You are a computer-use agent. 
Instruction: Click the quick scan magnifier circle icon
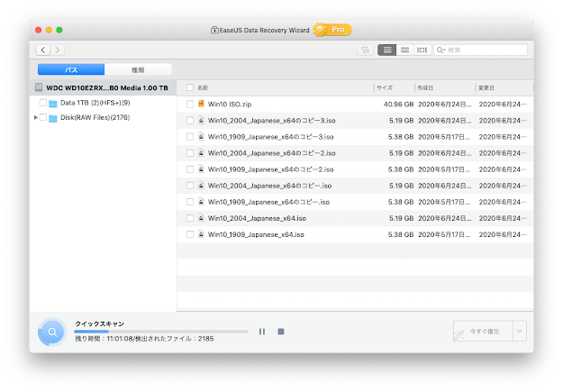pos(52,332)
